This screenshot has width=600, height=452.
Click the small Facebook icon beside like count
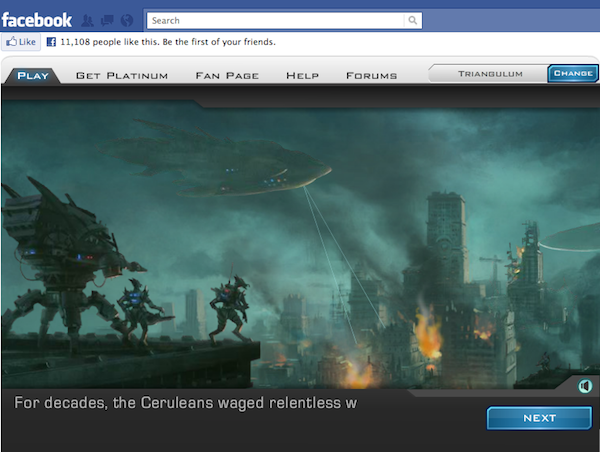(51, 42)
